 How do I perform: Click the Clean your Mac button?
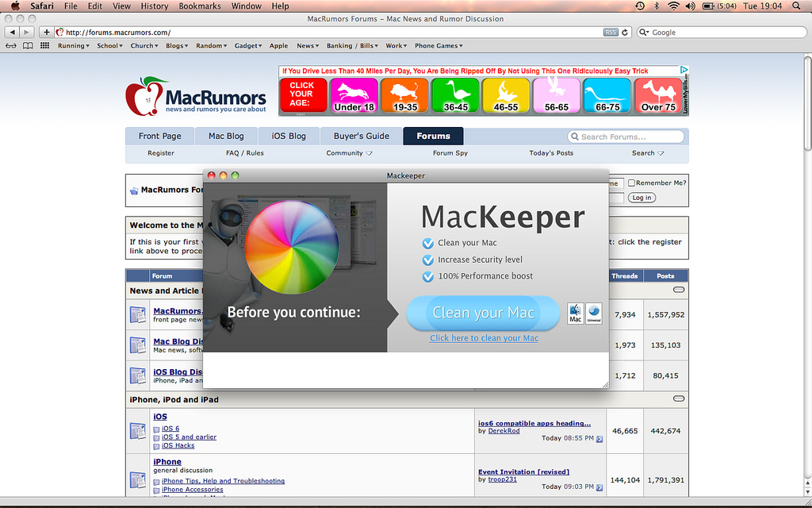[x=483, y=313]
